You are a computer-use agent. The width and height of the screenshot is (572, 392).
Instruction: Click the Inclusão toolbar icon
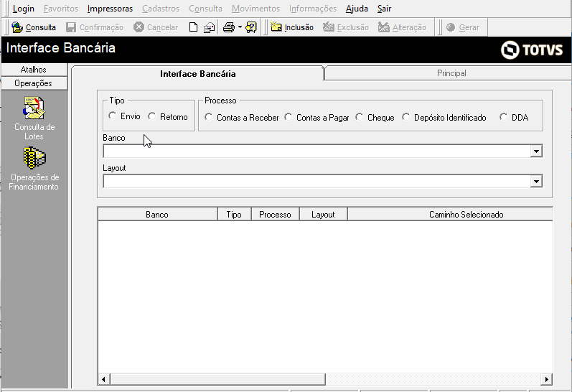point(276,27)
